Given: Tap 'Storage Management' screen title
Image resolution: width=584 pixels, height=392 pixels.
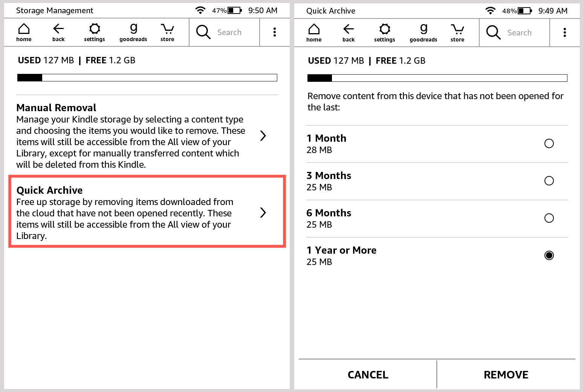Looking at the screenshot, I should (x=55, y=11).
